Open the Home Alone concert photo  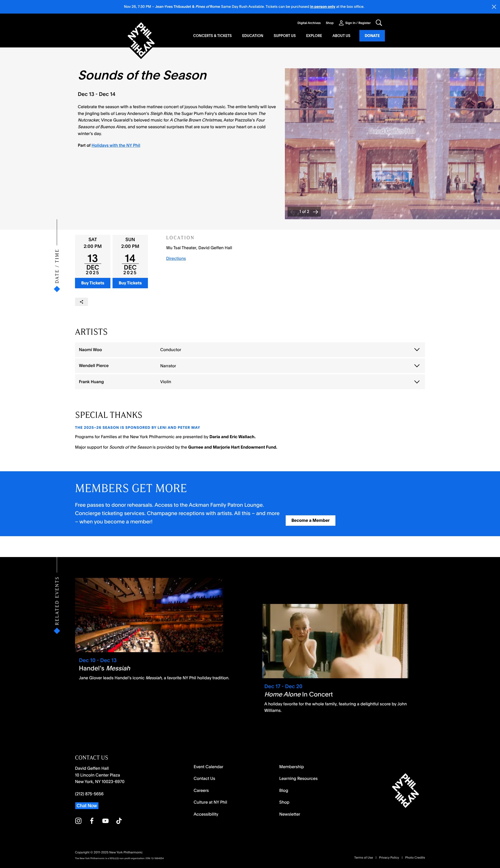click(335, 641)
